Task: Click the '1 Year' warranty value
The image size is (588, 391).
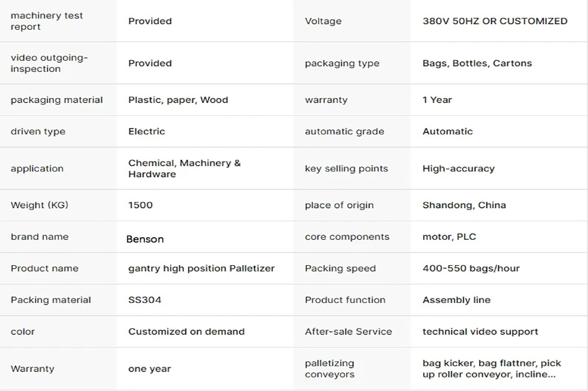Action: (x=437, y=100)
